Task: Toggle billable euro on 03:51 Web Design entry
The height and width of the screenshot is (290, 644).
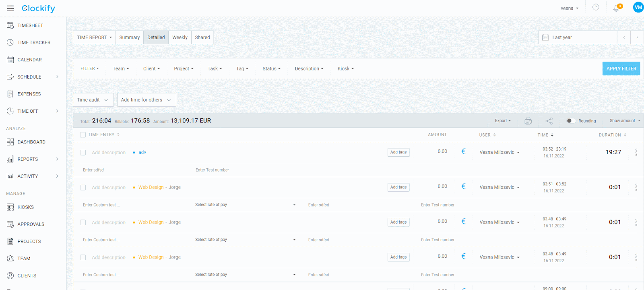Action: [463, 186]
